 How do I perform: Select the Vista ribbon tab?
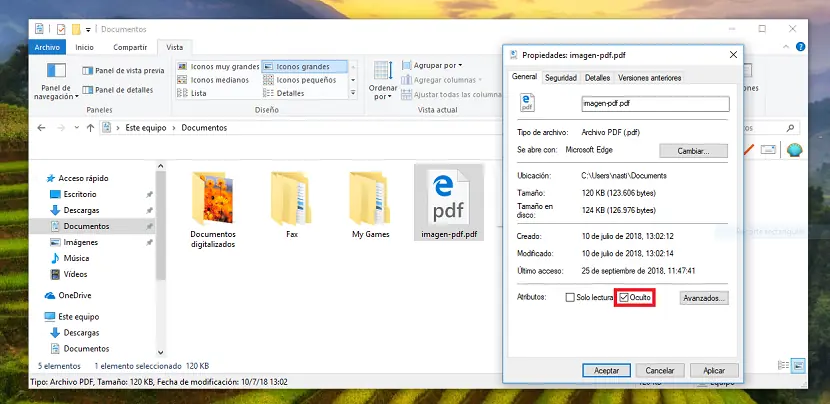[175, 47]
